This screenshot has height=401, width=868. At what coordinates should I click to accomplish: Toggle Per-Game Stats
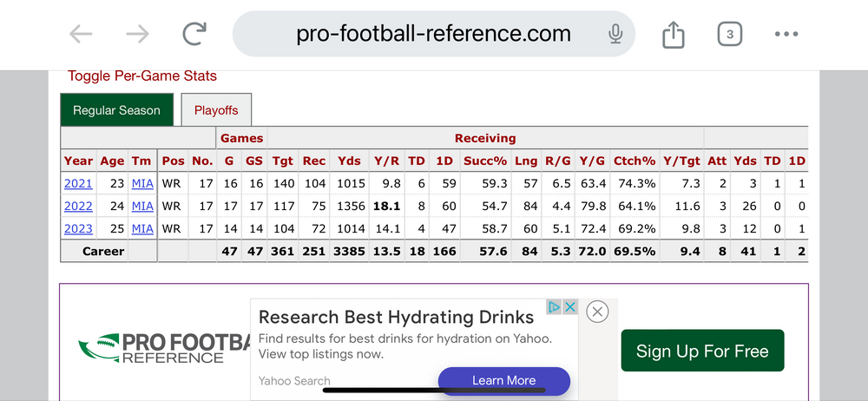point(142,76)
